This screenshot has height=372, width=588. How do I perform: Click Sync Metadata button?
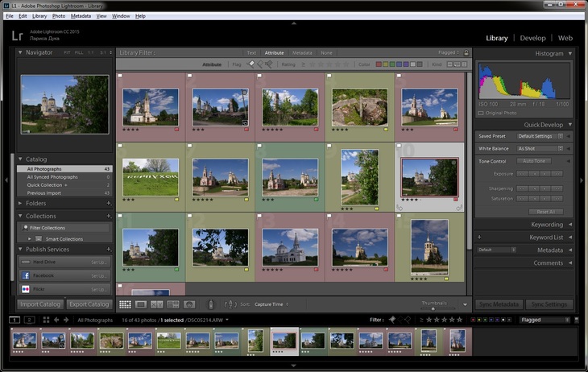tap(499, 304)
